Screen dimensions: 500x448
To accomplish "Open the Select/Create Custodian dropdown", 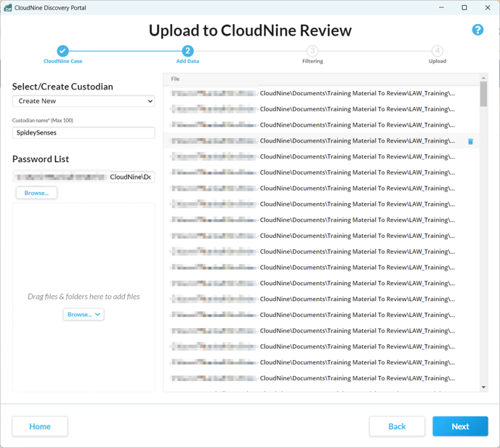I will (x=84, y=101).
